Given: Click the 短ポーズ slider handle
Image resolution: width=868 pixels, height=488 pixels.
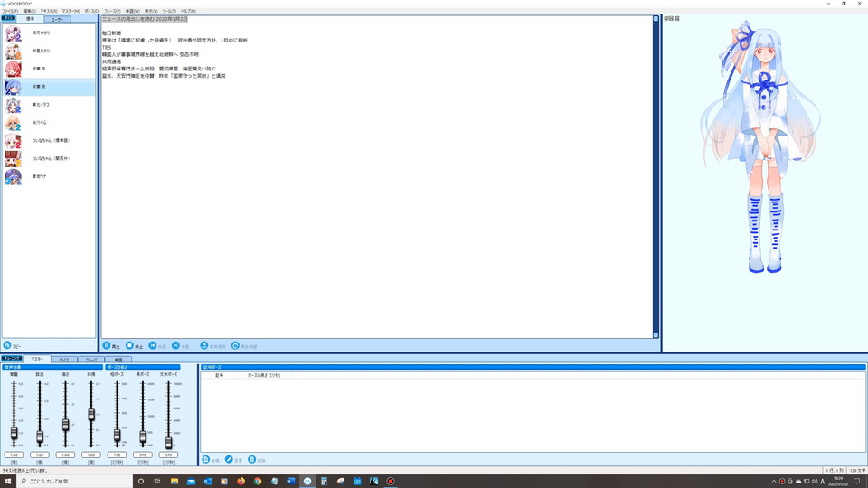Looking at the screenshot, I should [x=117, y=436].
